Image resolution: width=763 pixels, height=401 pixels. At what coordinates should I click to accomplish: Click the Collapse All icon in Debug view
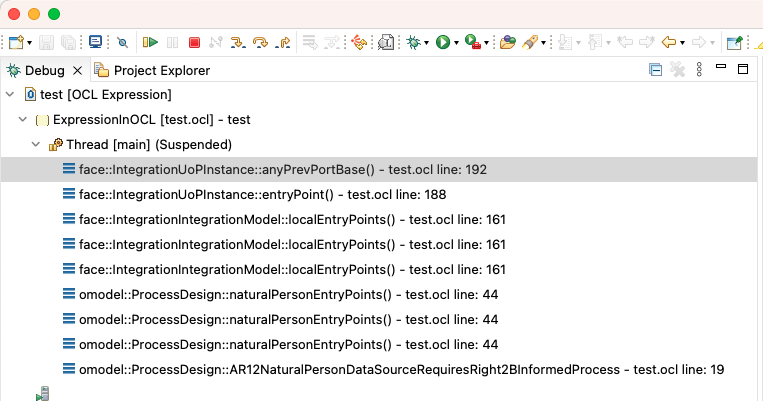655,70
